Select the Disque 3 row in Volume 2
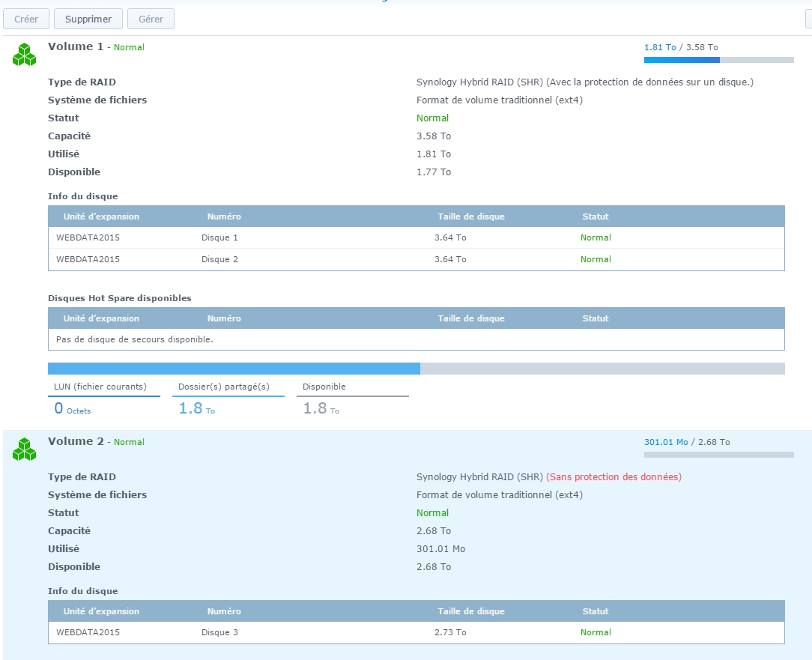The image size is (812, 660). click(416, 632)
